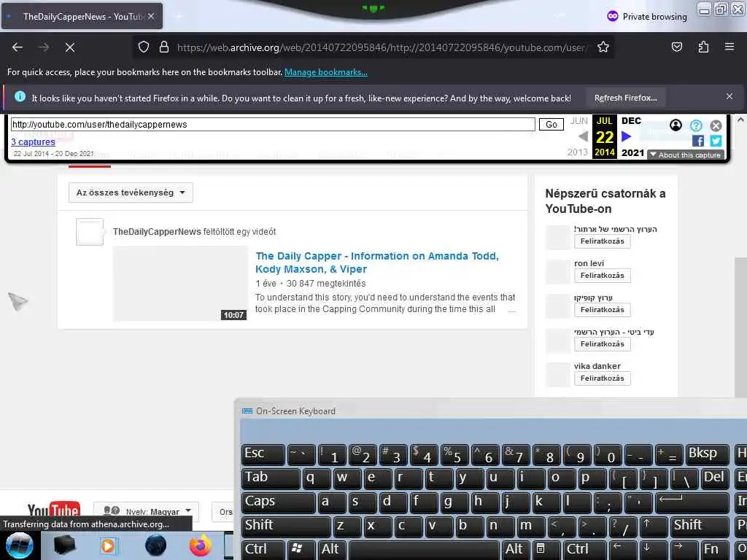
Task: Click the Wayback Go button
Action: (x=551, y=125)
